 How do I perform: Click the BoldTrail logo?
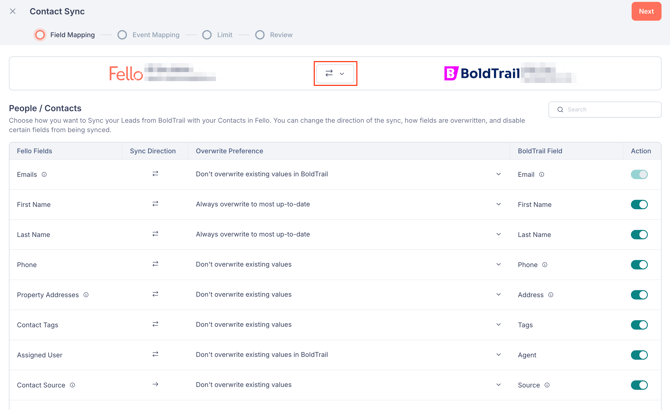[x=482, y=73]
